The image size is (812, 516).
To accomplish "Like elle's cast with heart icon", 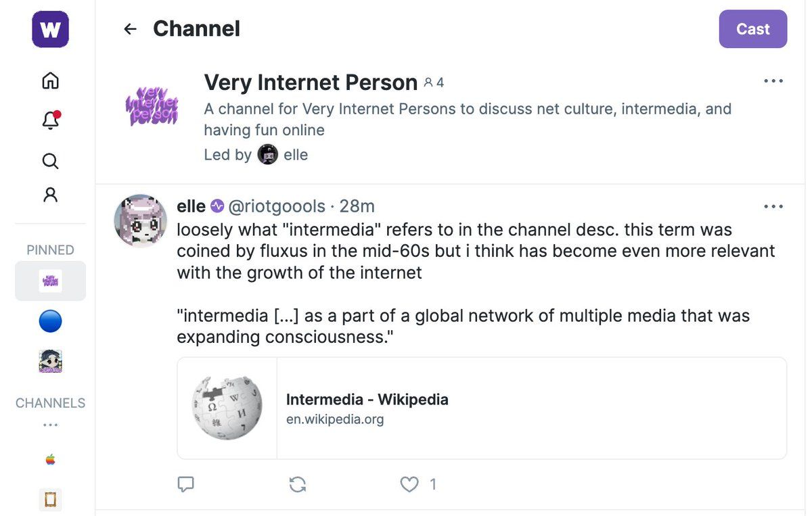I will pos(409,484).
